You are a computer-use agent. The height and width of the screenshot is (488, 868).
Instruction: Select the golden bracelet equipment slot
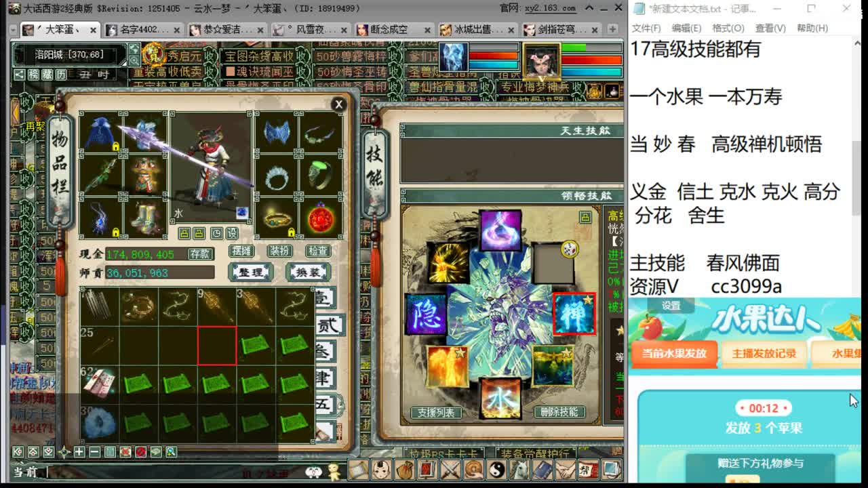(277, 218)
